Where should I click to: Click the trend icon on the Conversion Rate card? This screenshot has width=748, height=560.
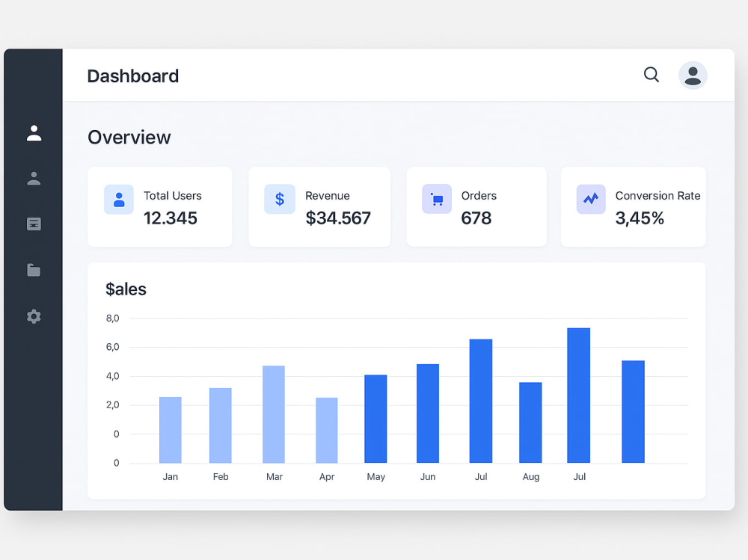point(590,199)
